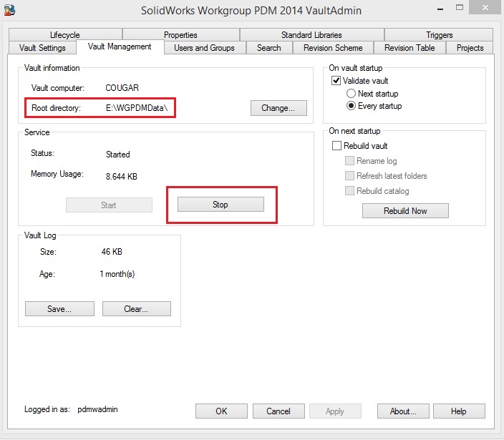Viewport: 504px width, 440px height.
Task: Select the Every startup radio button
Action: tap(351, 106)
